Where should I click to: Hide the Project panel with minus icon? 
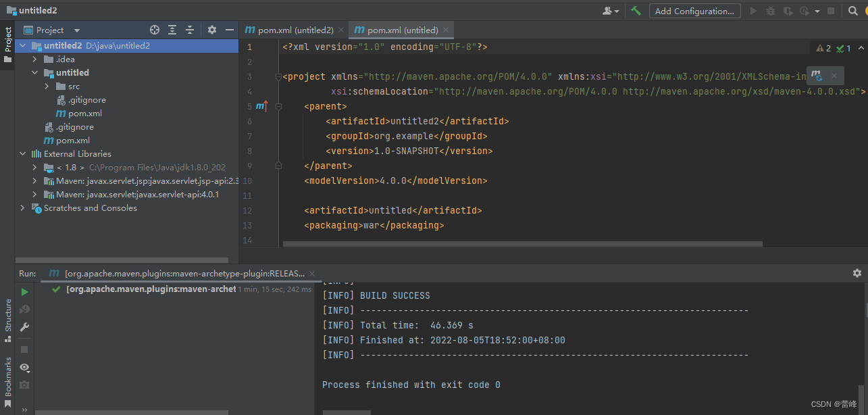230,30
